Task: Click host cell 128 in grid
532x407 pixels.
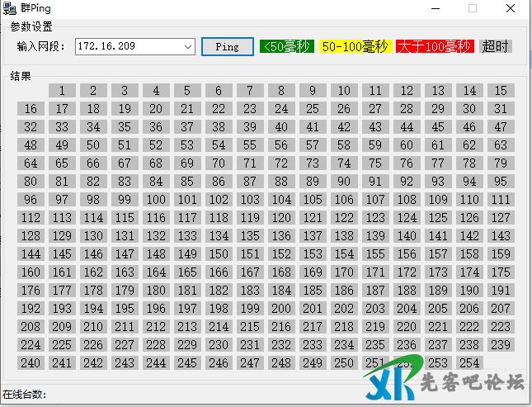Action: (31, 236)
